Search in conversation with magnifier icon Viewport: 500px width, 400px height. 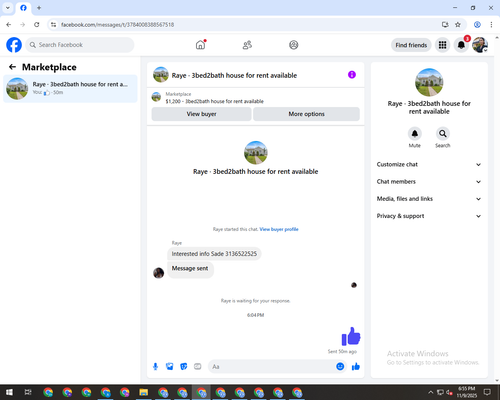[443, 134]
